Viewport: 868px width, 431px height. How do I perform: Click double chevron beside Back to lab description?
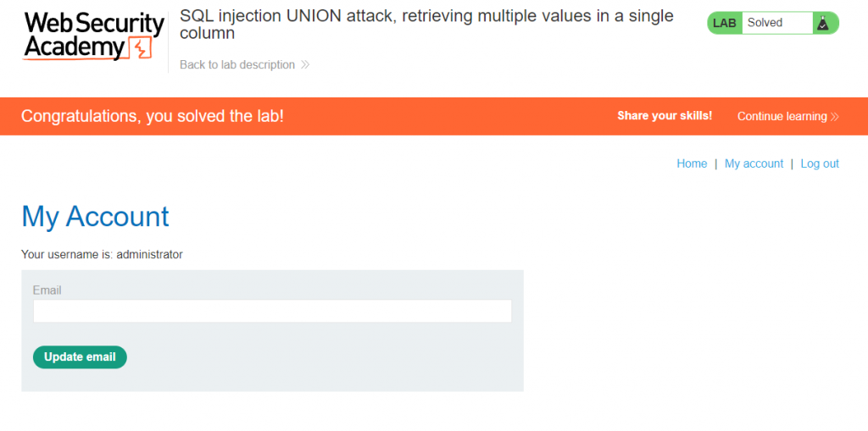pyautogui.click(x=305, y=65)
